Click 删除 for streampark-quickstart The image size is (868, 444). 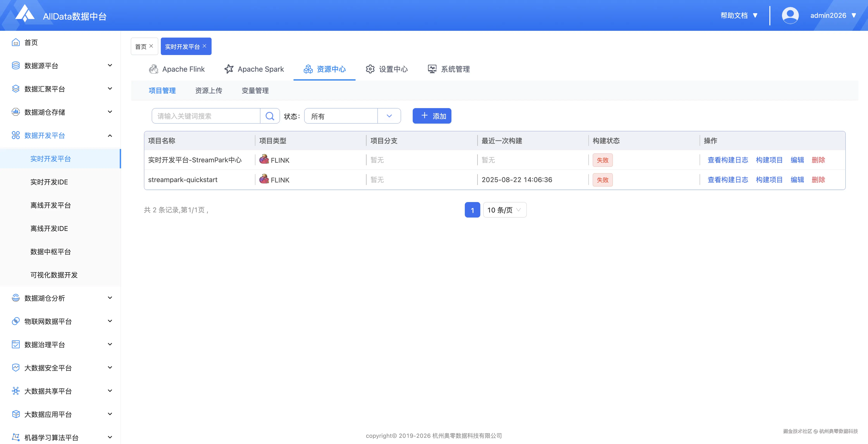pyautogui.click(x=818, y=180)
